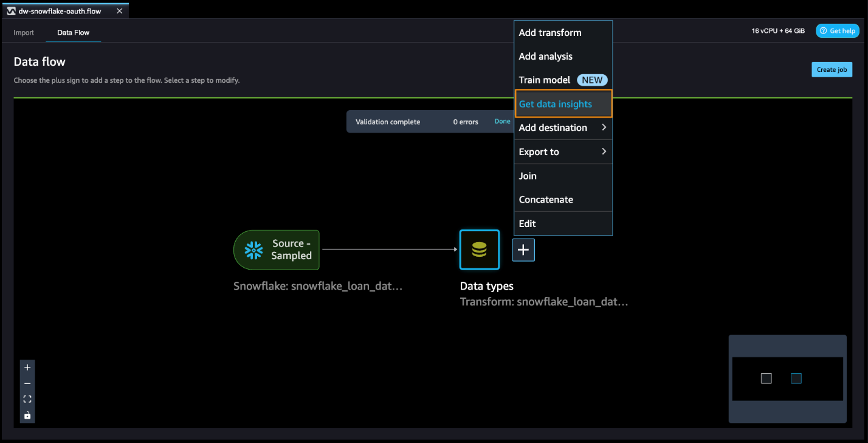Choose Concatenate from the context menu
This screenshot has width=868, height=443.
(x=545, y=199)
